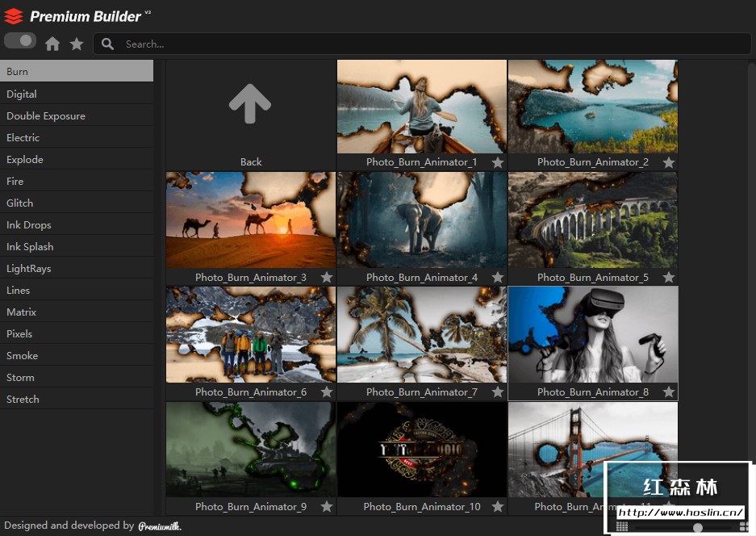Open the Ink Splash category
Screen dimensions: 756x536
click(77, 246)
